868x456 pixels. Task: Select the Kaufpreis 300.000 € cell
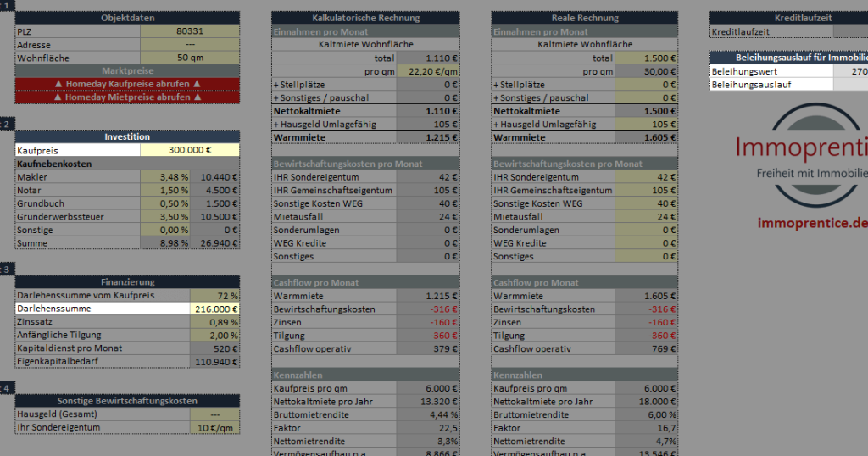point(190,150)
